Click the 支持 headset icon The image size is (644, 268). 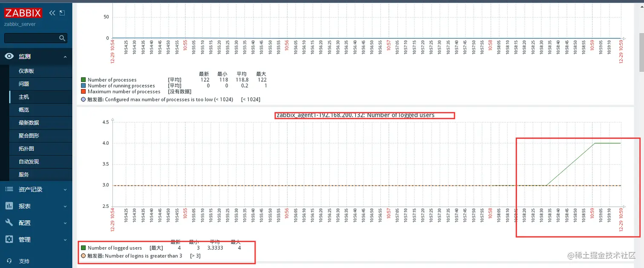pos(9,261)
